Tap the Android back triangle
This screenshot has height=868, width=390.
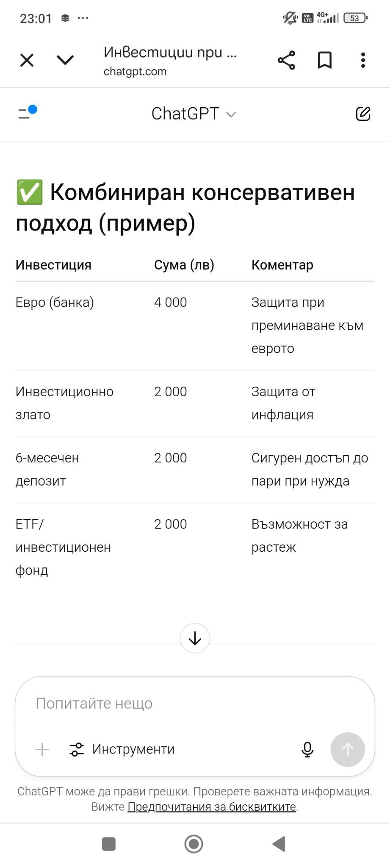(279, 844)
